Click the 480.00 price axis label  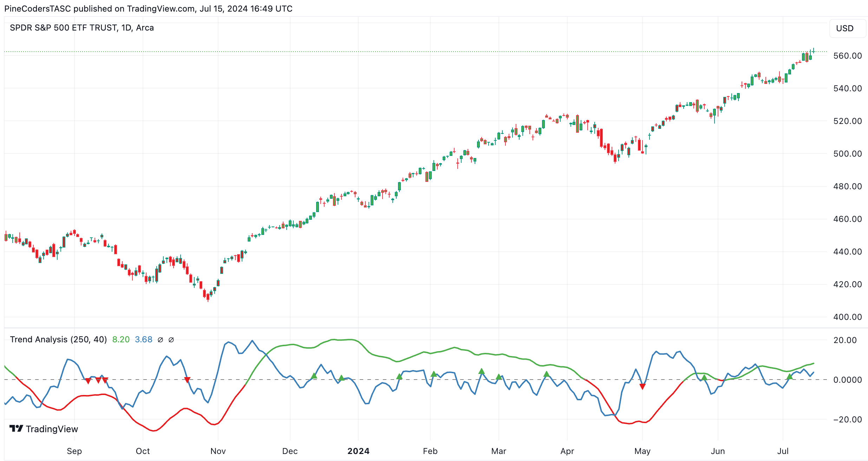(x=847, y=186)
